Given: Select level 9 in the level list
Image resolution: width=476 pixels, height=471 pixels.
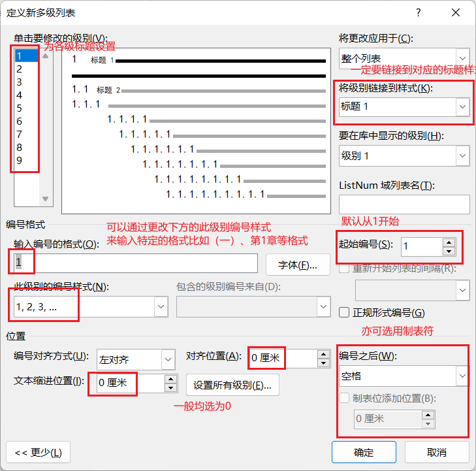Looking at the screenshot, I should coord(20,160).
